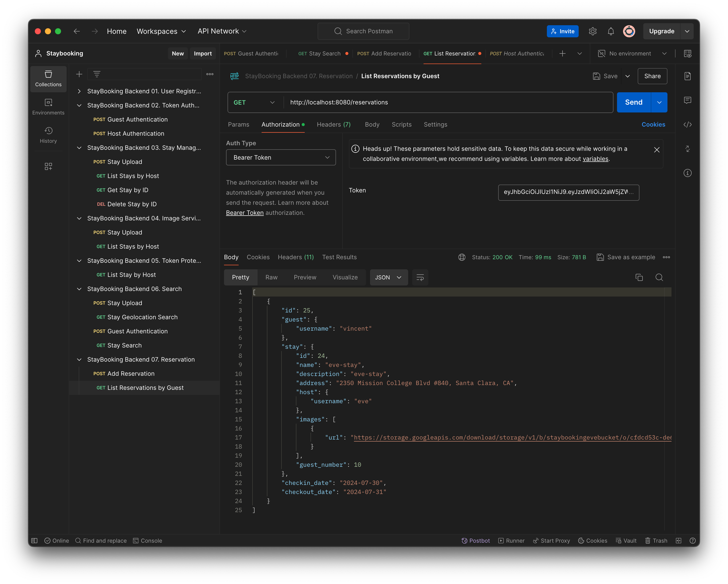Toggle the left sidebar visibility

pos(34,540)
